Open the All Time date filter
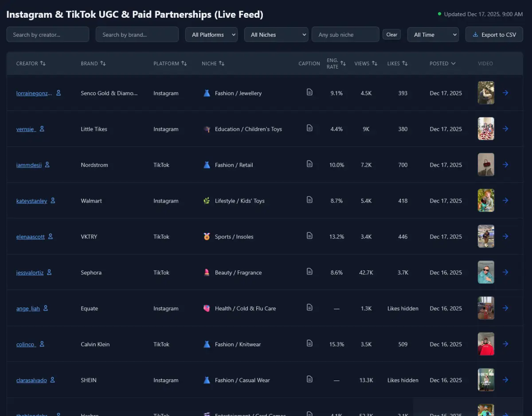The image size is (532, 416). [x=432, y=35]
